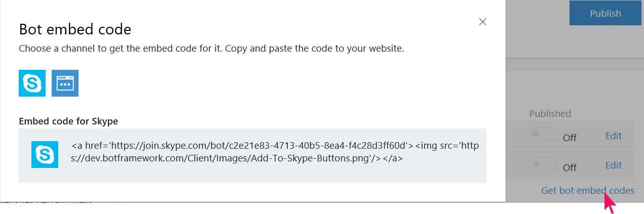This screenshot has width=644, height=214.
Task: Click the Skype logo beside the embed code
Action: (45, 154)
